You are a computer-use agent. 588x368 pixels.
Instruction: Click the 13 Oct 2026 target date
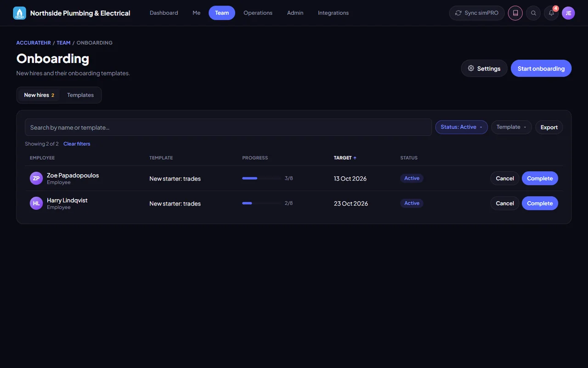350,178
